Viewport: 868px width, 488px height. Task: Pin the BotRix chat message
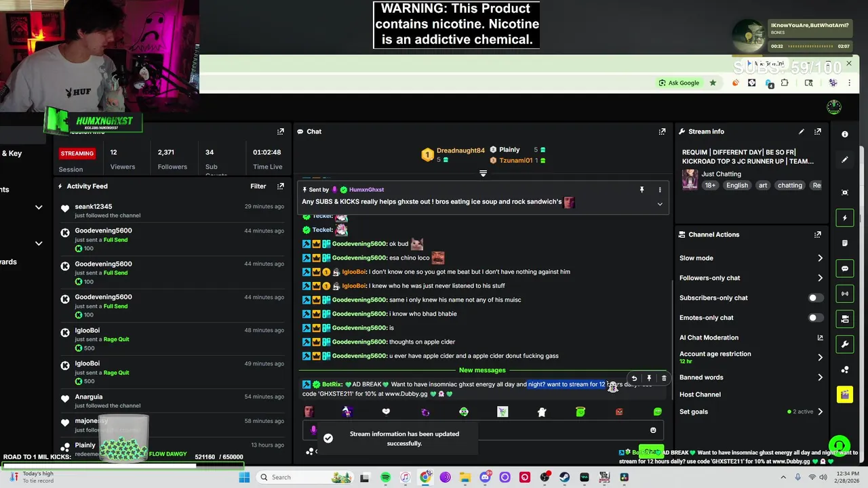point(649,379)
